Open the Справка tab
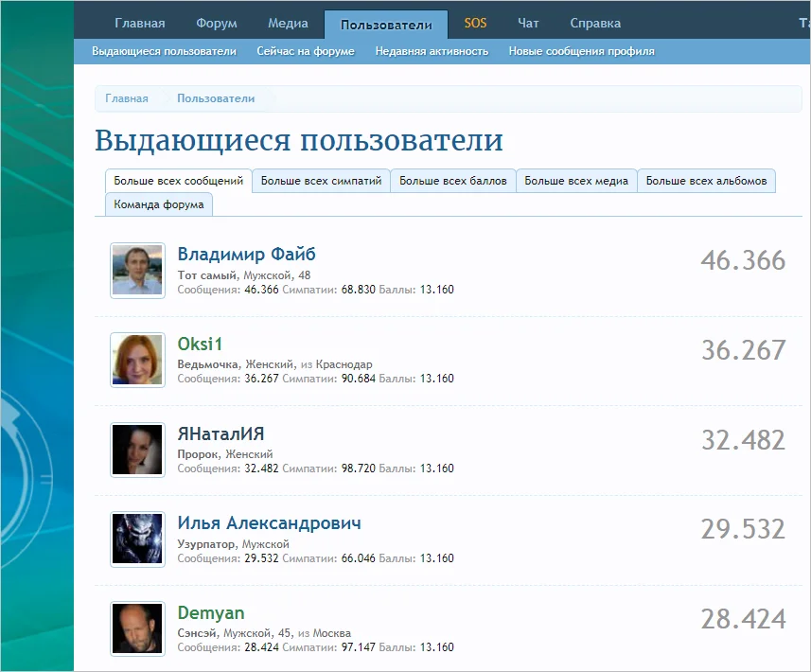The image size is (811, 672). click(x=595, y=24)
